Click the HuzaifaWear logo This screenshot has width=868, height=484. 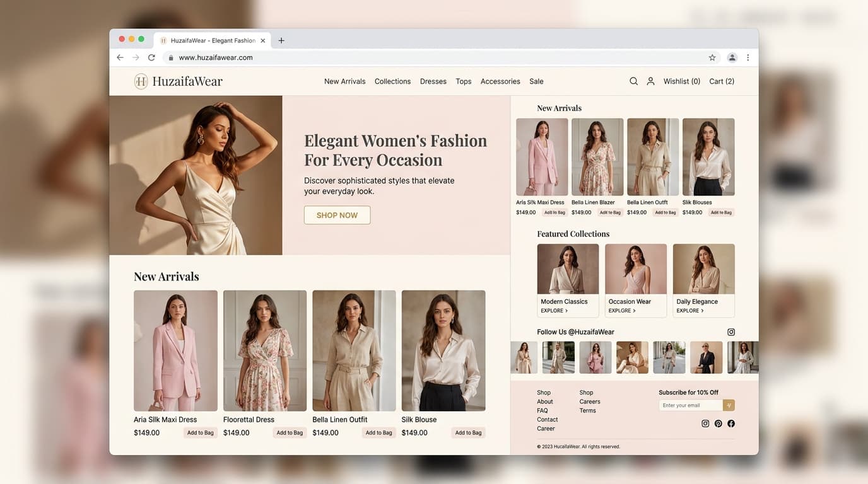point(178,81)
